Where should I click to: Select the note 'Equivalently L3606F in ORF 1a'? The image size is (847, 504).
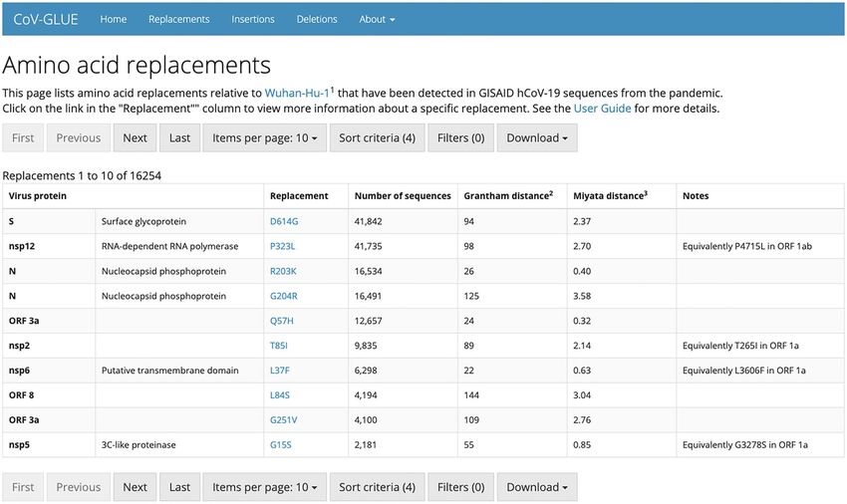(743, 371)
